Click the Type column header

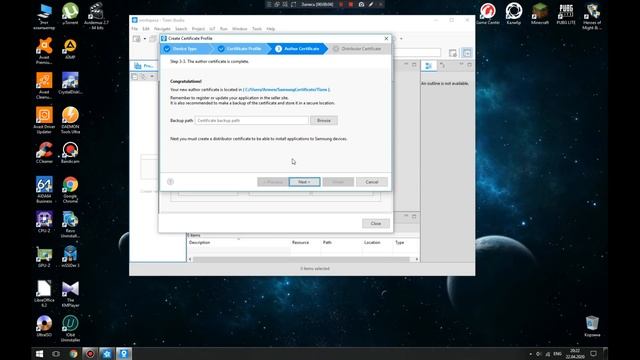(x=400, y=242)
